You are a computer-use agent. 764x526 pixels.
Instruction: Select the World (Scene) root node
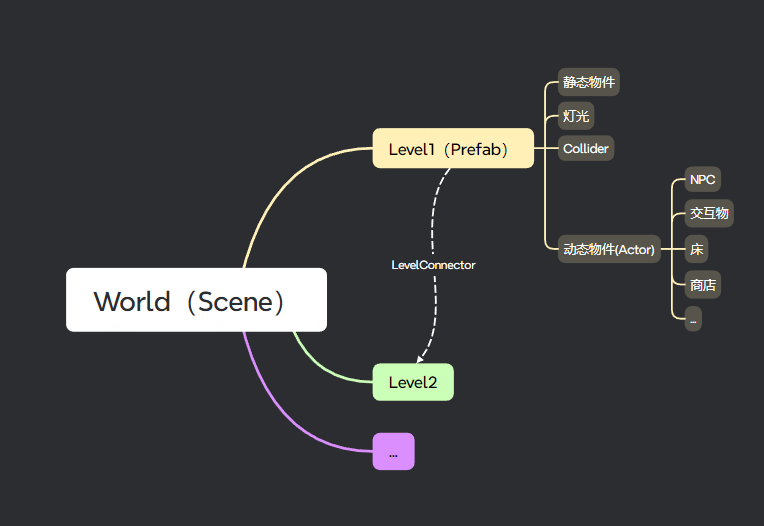click(x=196, y=300)
